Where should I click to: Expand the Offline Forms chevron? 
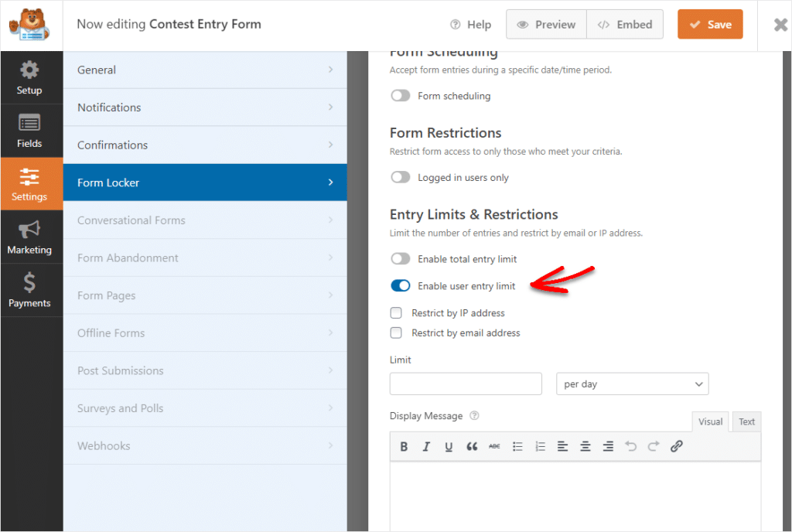coord(330,332)
